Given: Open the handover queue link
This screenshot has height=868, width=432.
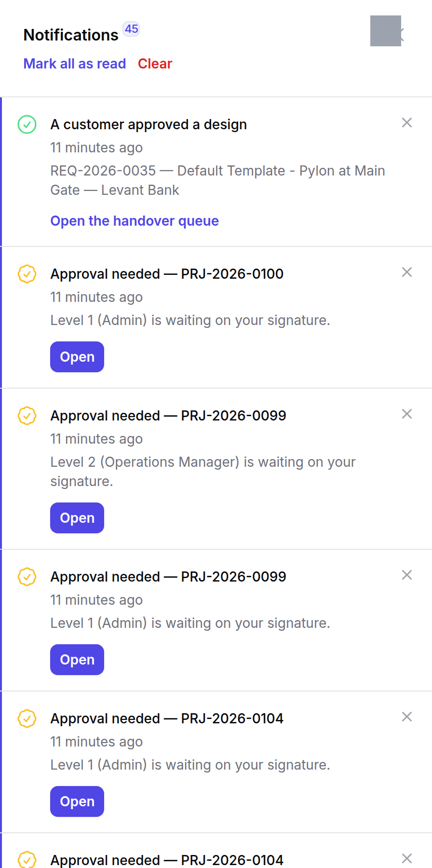Looking at the screenshot, I should tap(135, 221).
